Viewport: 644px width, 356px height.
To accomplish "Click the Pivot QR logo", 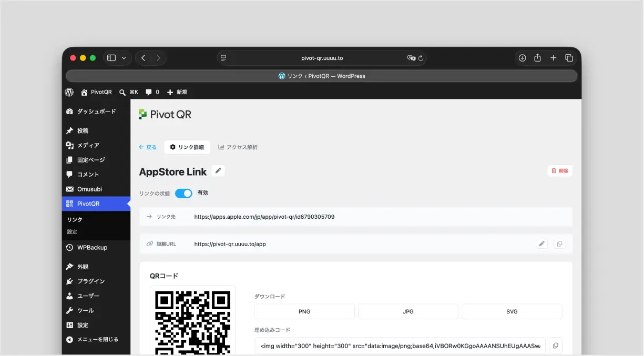I will (165, 114).
